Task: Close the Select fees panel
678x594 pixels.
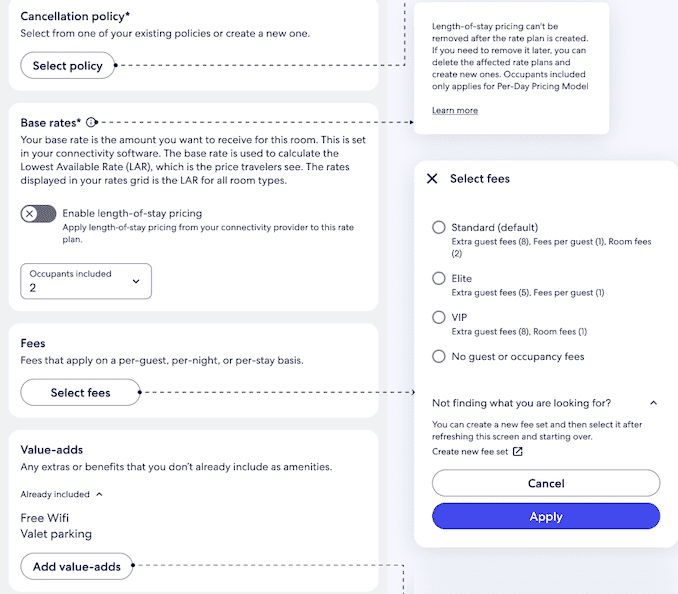Action: point(432,179)
